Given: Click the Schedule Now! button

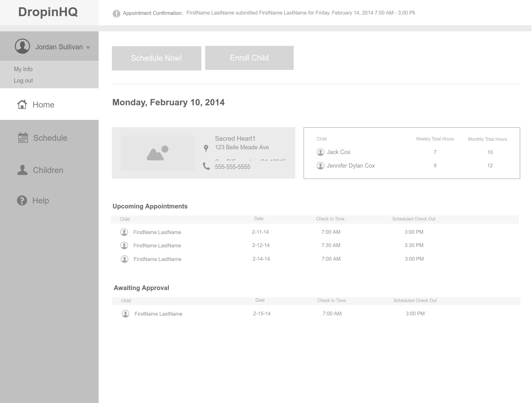Looking at the screenshot, I should pyautogui.click(x=156, y=58).
